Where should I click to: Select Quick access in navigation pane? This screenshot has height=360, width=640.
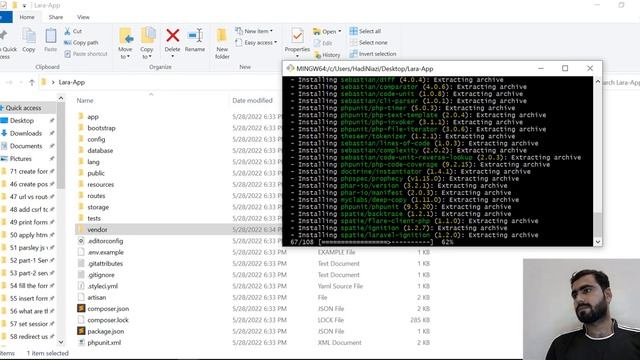(x=28, y=108)
